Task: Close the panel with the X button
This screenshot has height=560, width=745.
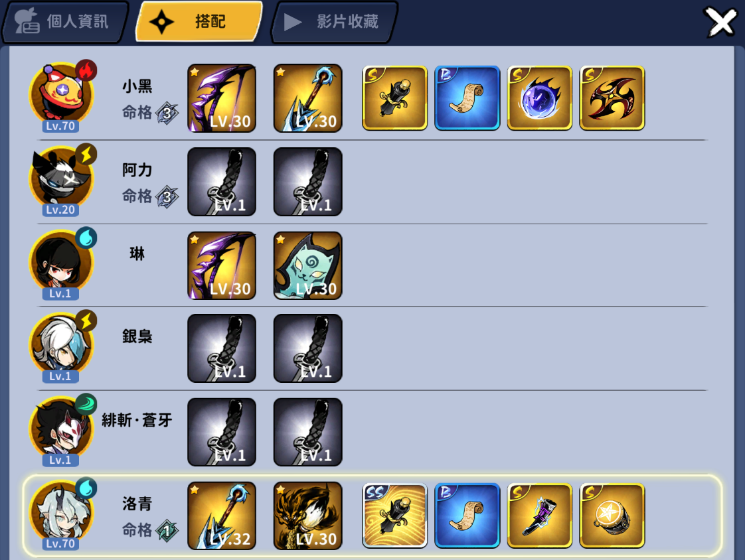Action: pyautogui.click(x=721, y=22)
